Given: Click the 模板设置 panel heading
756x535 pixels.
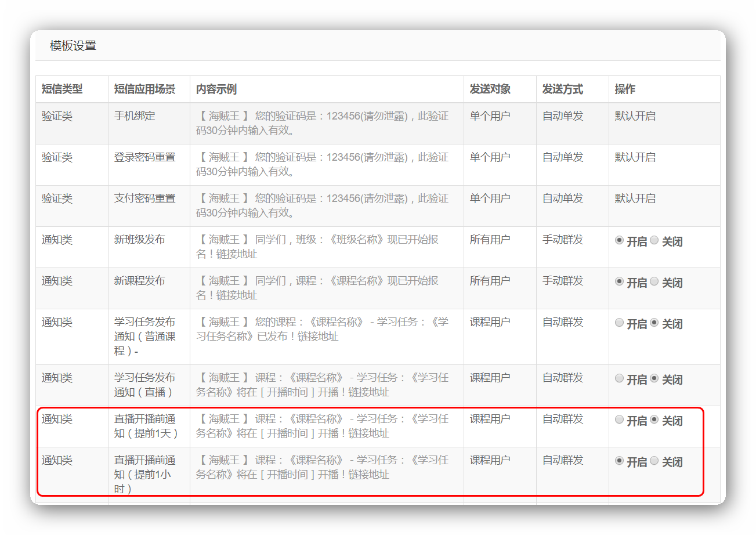Looking at the screenshot, I should coord(73,46).
